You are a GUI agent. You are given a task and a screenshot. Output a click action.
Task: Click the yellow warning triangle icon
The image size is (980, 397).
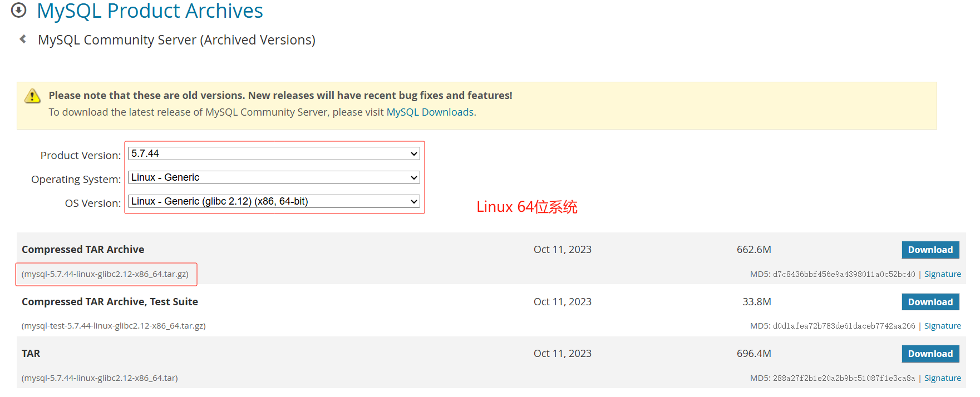pos(32,96)
